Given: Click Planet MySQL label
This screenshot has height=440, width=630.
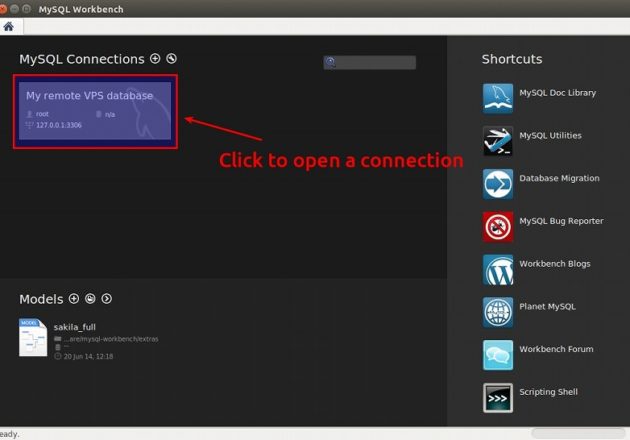Looking at the screenshot, I should pos(547,307).
